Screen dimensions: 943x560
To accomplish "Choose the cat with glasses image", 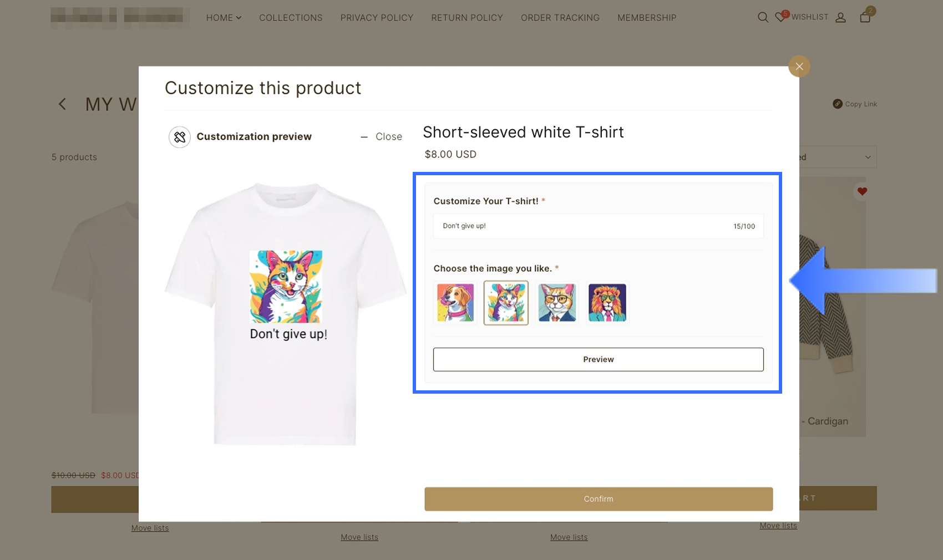I will [557, 303].
